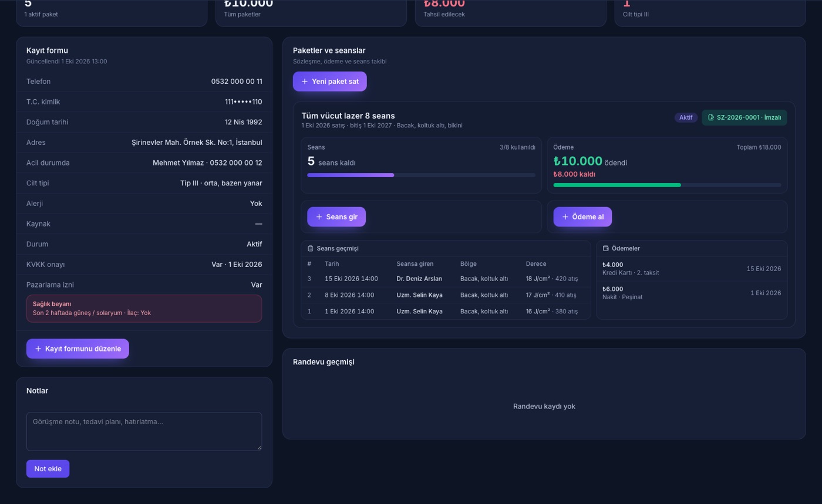Click into the notes textarea
The height and width of the screenshot is (504, 822).
coord(144,432)
